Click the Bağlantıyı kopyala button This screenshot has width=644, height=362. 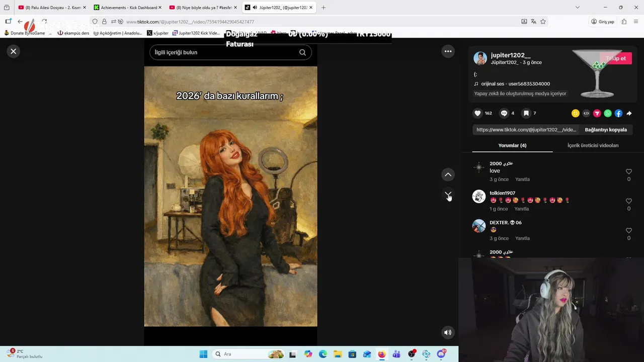click(605, 130)
